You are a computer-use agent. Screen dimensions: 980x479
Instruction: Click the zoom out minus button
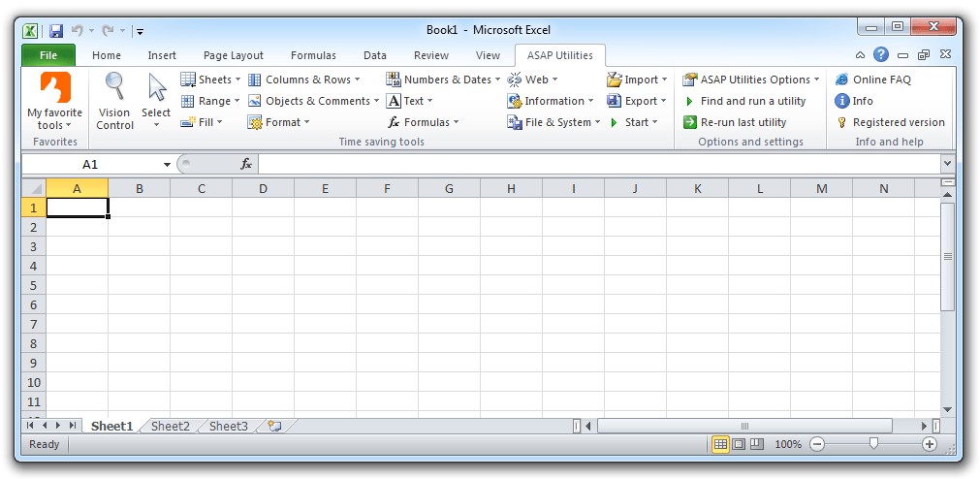(817, 444)
